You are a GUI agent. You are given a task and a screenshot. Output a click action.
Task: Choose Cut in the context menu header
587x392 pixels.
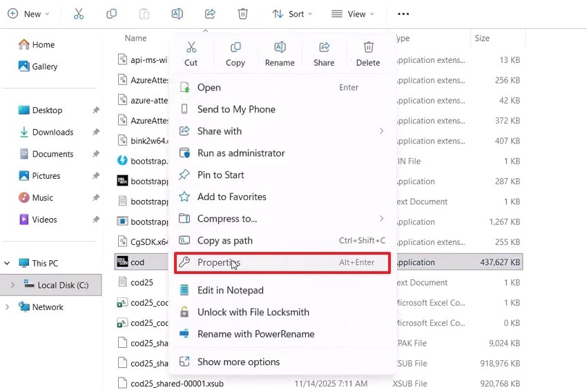tap(191, 55)
